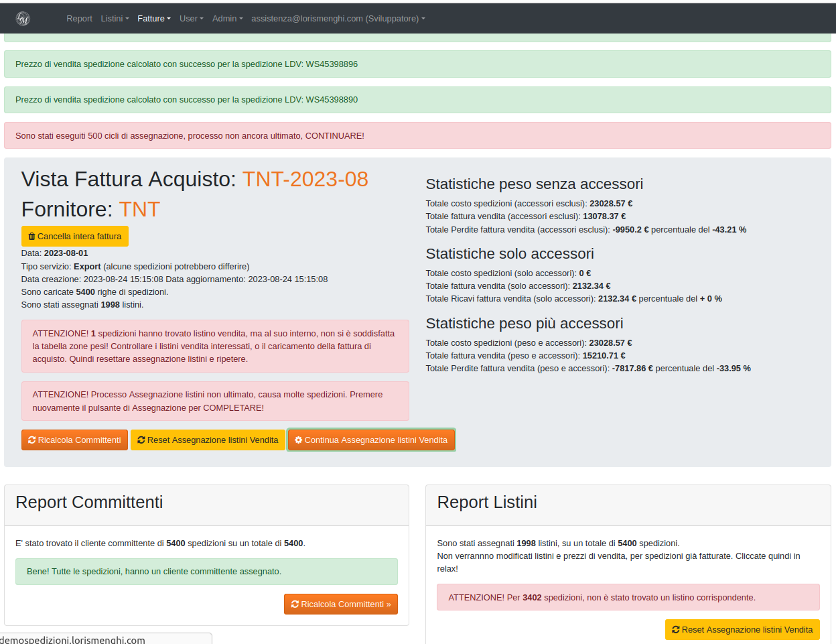Select the success alert for LDV WS45398890
Screen dimensions: 836x644
point(417,100)
